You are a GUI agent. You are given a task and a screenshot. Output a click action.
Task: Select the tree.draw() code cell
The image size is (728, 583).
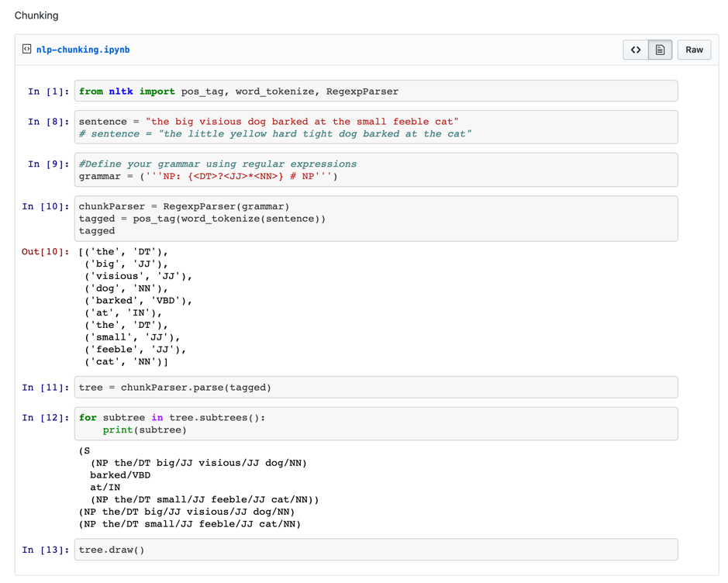[x=109, y=550]
